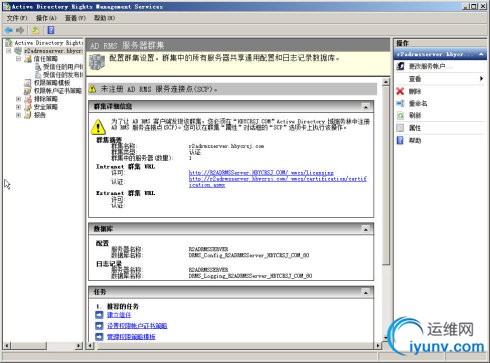This screenshot has height=363, width=490.
Task: Select the Active Directory Rights root node icon
Action: tap(9, 43)
